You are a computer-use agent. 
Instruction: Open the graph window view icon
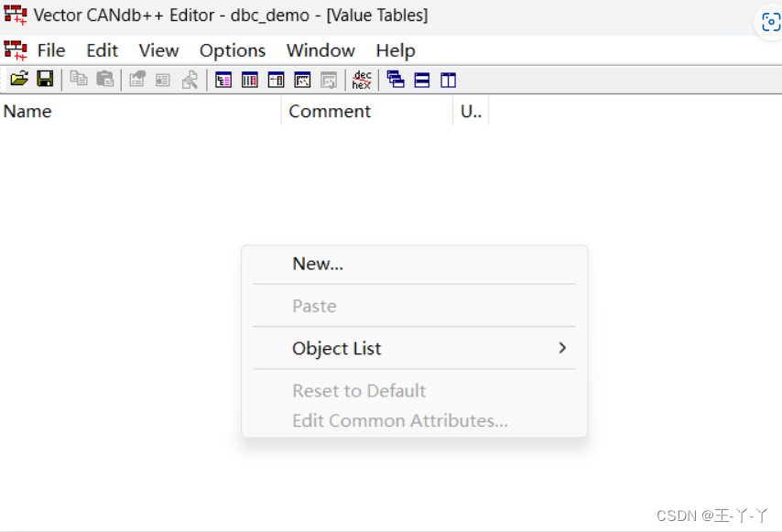(x=302, y=80)
